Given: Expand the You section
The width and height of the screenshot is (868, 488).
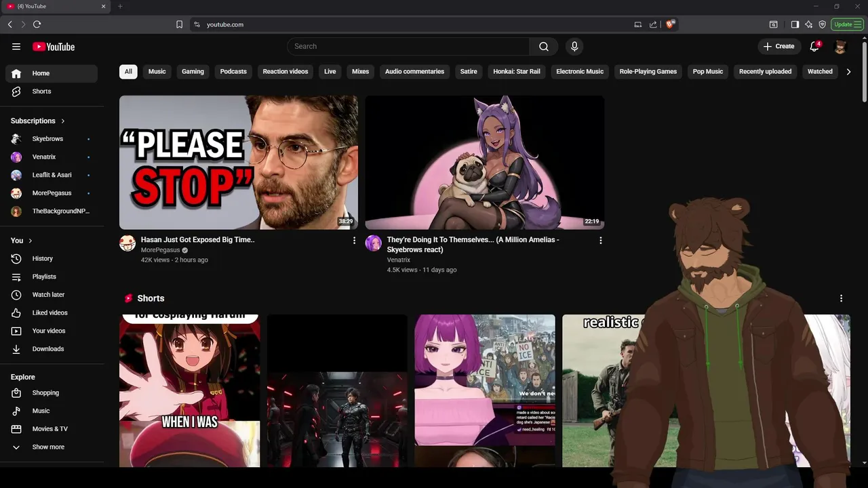Looking at the screenshot, I should [x=22, y=241].
